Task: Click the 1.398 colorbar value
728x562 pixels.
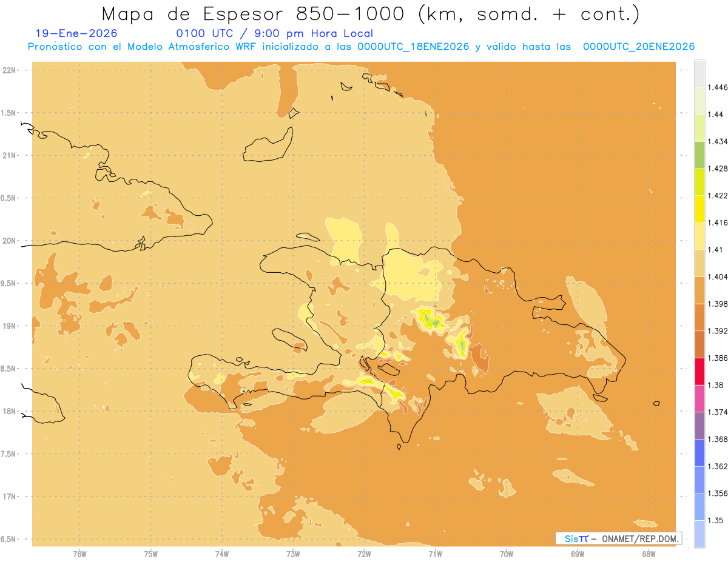Action: click(718, 304)
